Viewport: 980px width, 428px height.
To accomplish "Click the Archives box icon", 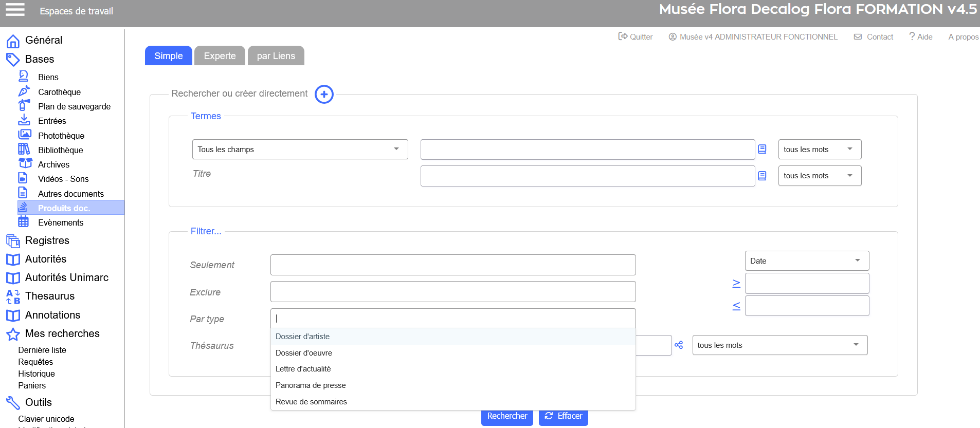I will 25,163.
